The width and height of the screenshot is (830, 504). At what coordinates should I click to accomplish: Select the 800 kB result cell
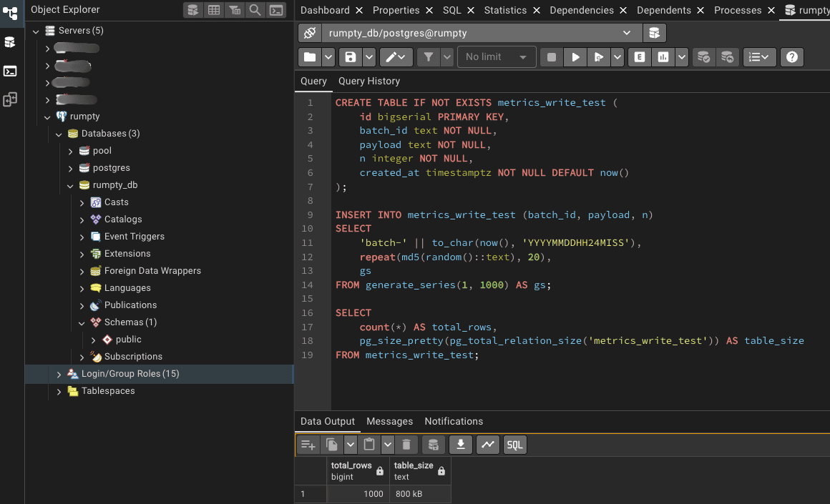pos(420,494)
